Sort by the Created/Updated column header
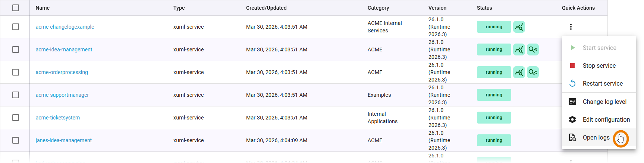644x163 pixels. tap(266, 8)
